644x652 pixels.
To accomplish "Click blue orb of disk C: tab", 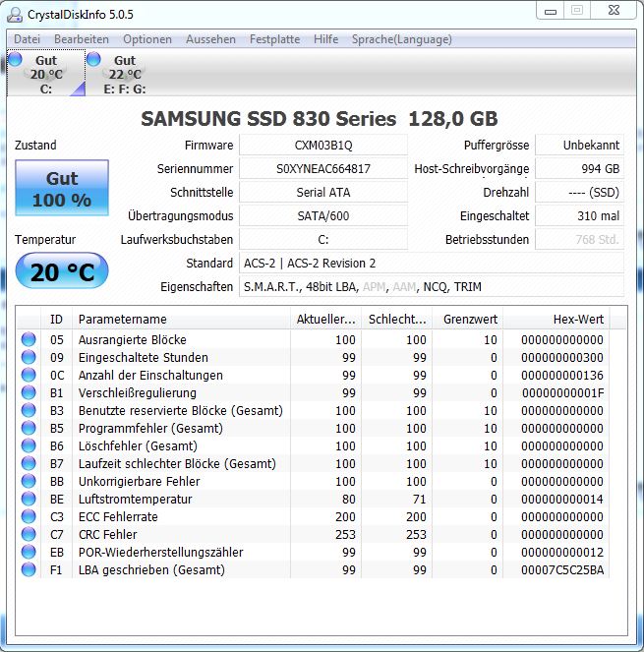I will click(x=16, y=59).
